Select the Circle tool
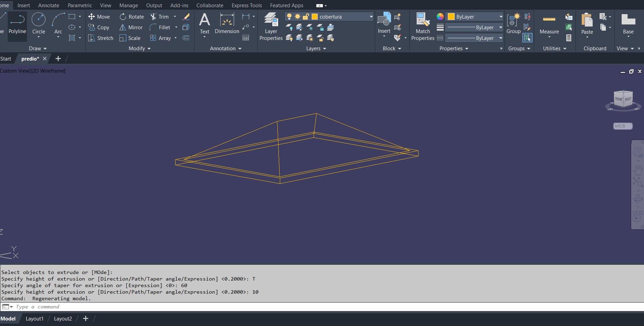 click(39, 23)
